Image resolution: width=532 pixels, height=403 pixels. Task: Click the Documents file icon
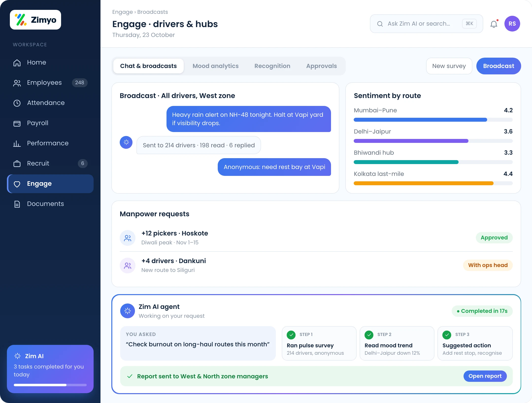pos(17,204)
